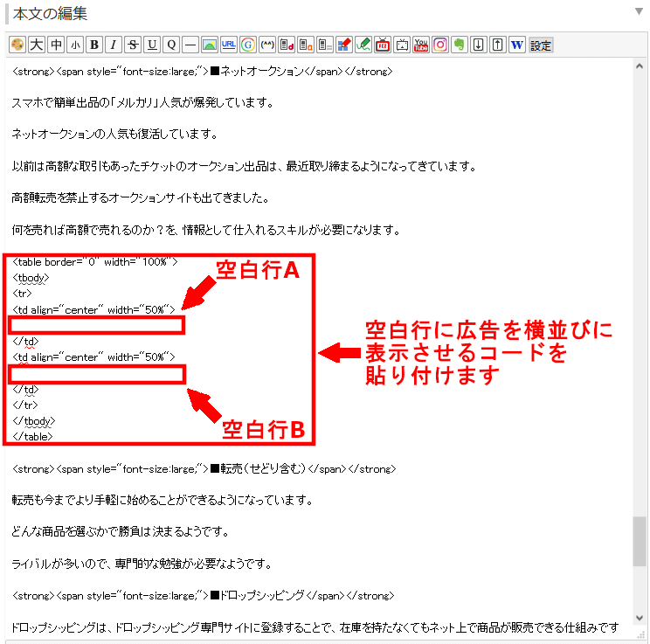
Task: Insert a YouTube video
Action: (x=421, y=45)
